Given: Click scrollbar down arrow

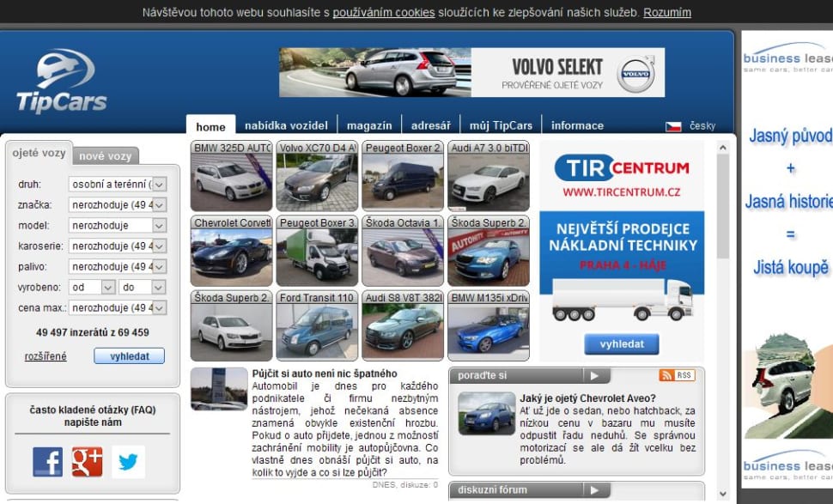Looking at the screenshot, I should coord(722,494).
